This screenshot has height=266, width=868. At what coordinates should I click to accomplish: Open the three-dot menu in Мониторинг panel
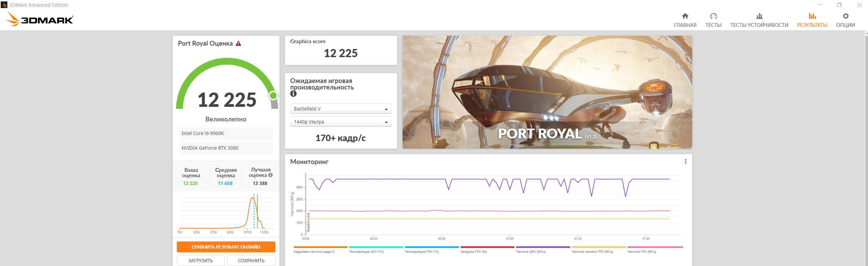tap(685, 162)
